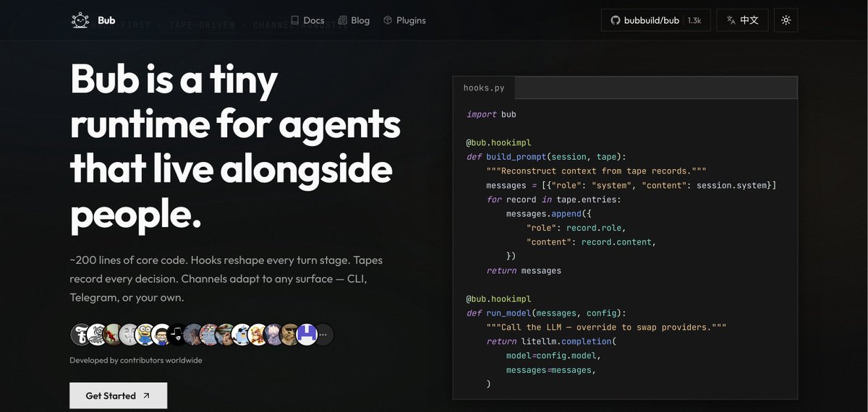This screenshot has height=412, width=868.
Task: Click the 'Reconstruct context from tape records' docstring
Action: tap(596, 171)
